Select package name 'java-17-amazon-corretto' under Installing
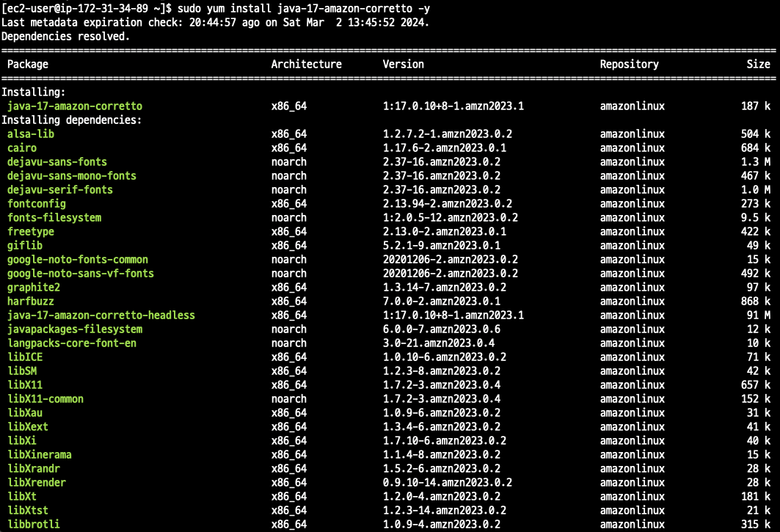The width and height of the screenshot is (780, 532). point(75,106)
